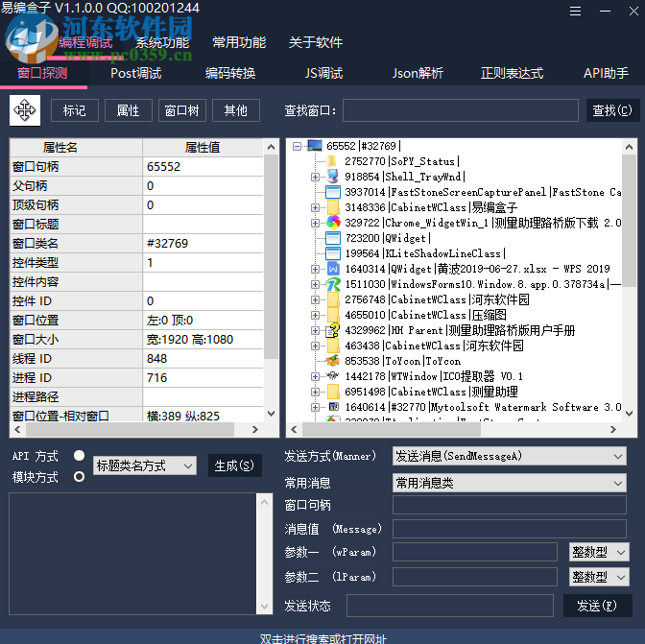Image resolution: width=645 pixels, height=644 pixels.
Task: Click the generated code output text area
Action: pos(132,554)
